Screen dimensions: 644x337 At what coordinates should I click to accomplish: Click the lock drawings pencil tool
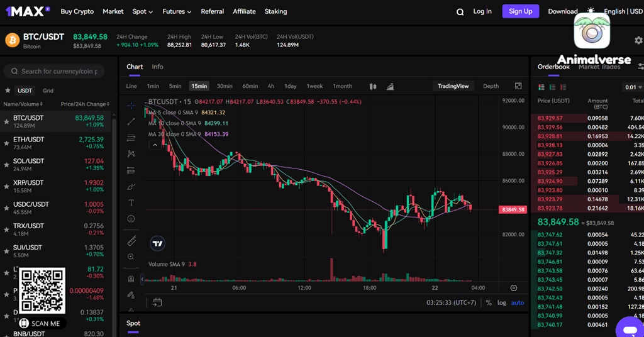pos(131,295)
